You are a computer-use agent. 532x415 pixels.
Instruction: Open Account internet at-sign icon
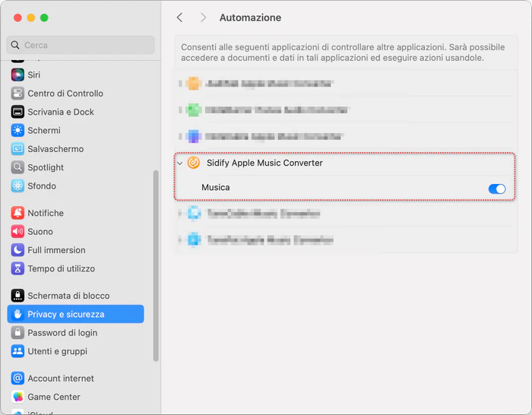click(17, 378)
